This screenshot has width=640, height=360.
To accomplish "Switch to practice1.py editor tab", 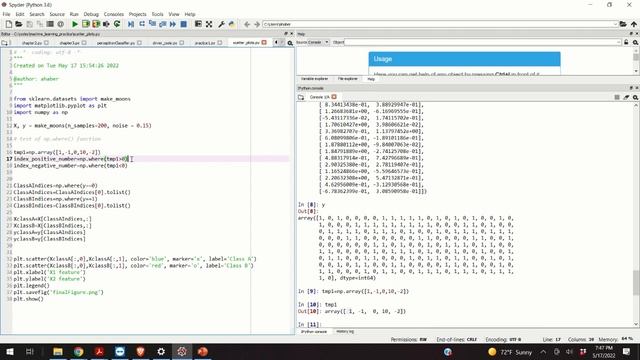I will [204, 42].
